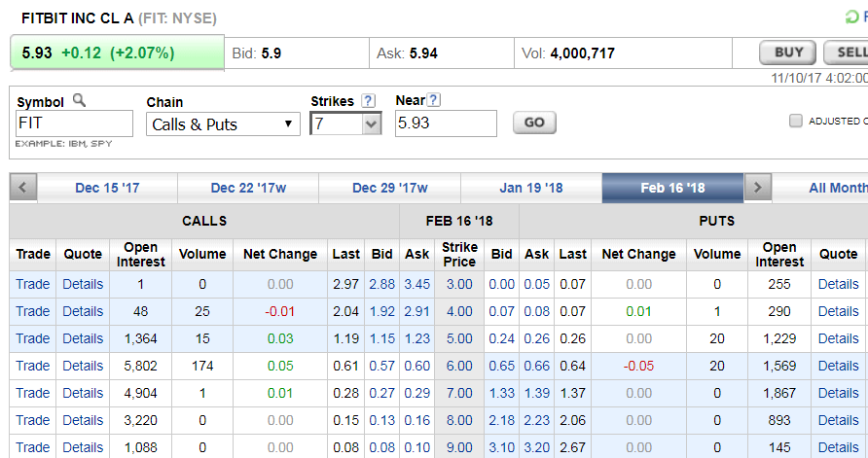The width and height of the screenshot is (868, 458).
Task: Open the Chain Calls & Puts dropdown
Action: (x=223, y=123)
